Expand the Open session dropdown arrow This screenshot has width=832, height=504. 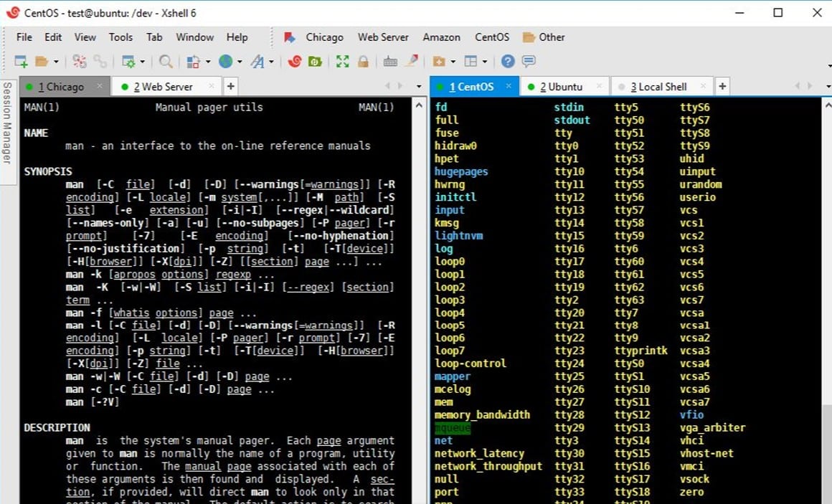pos(56,62)
